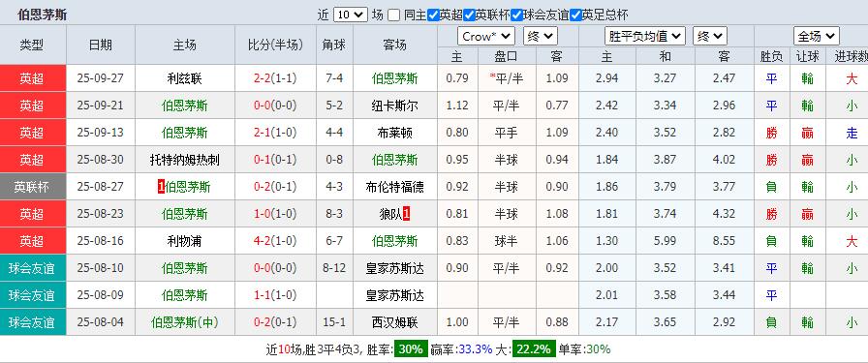This screenshot has height=363, width=868.
Task: Click the 球会友谊 type cell on 25-08-10
Action: [x=33, y=268]
